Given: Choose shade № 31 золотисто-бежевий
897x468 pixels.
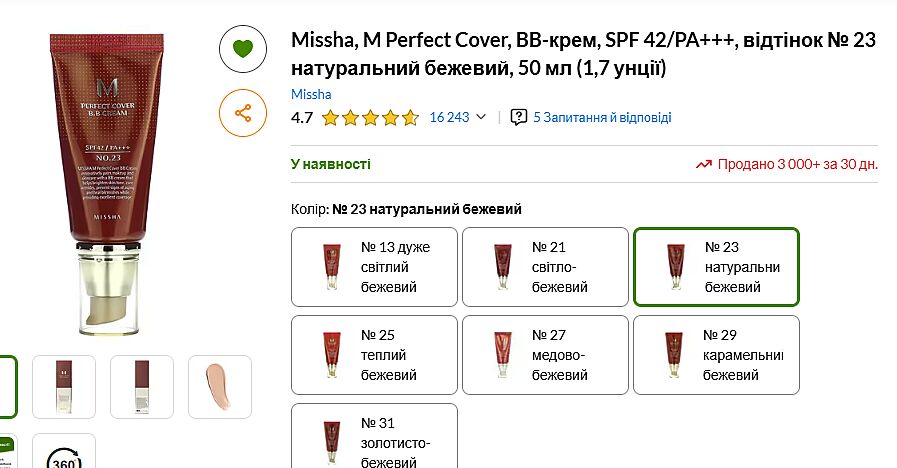Looking at the screenshot, I should coord(374,438).
